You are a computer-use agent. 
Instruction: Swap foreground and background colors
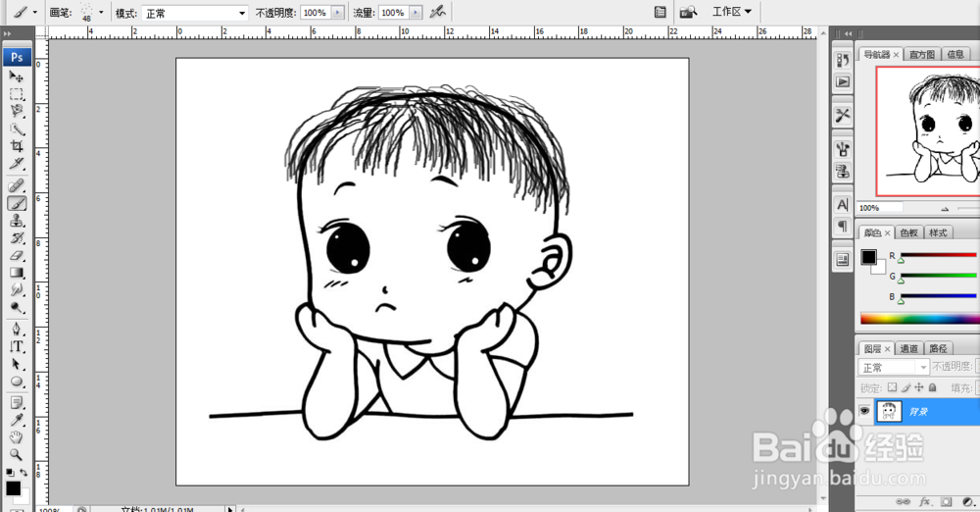24,472
